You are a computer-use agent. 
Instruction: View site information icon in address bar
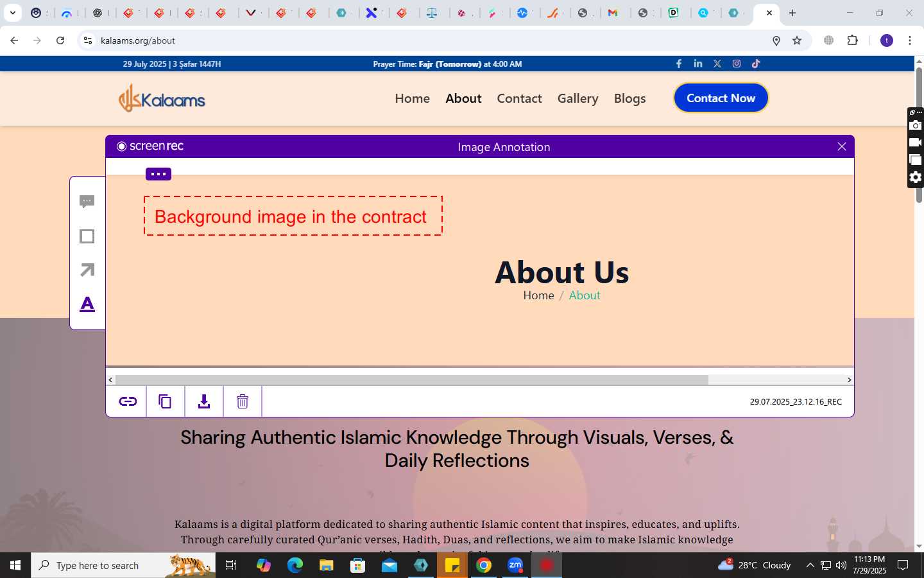coord(88,40)
